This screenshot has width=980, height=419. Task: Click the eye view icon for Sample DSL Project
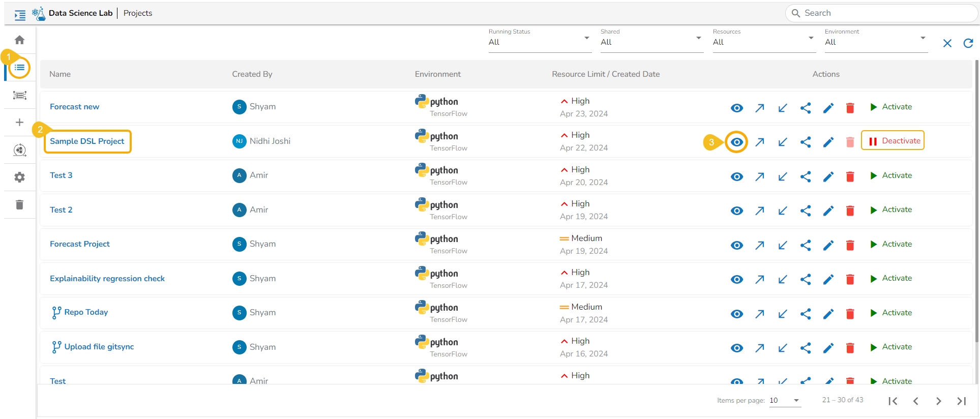(x=736, y=142)
